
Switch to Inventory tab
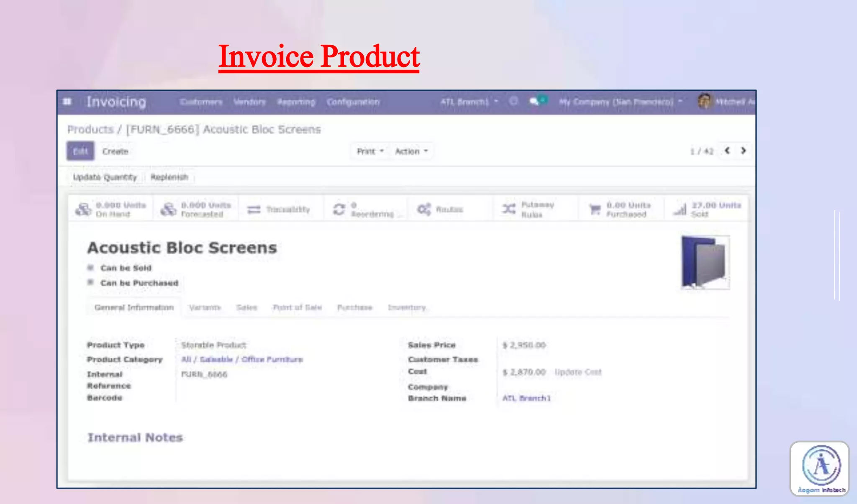[406, 307]
